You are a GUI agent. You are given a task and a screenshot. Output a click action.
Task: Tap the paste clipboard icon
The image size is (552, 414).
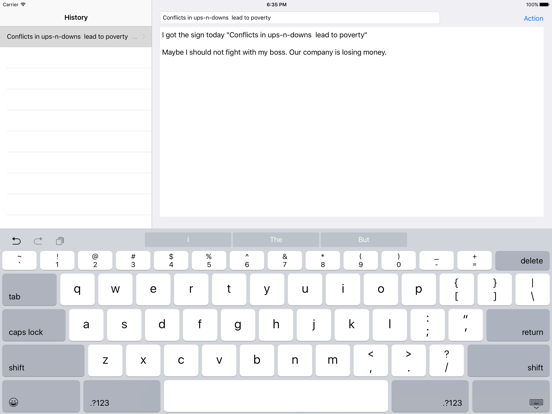pyautogui.click(x=59, y=241)
